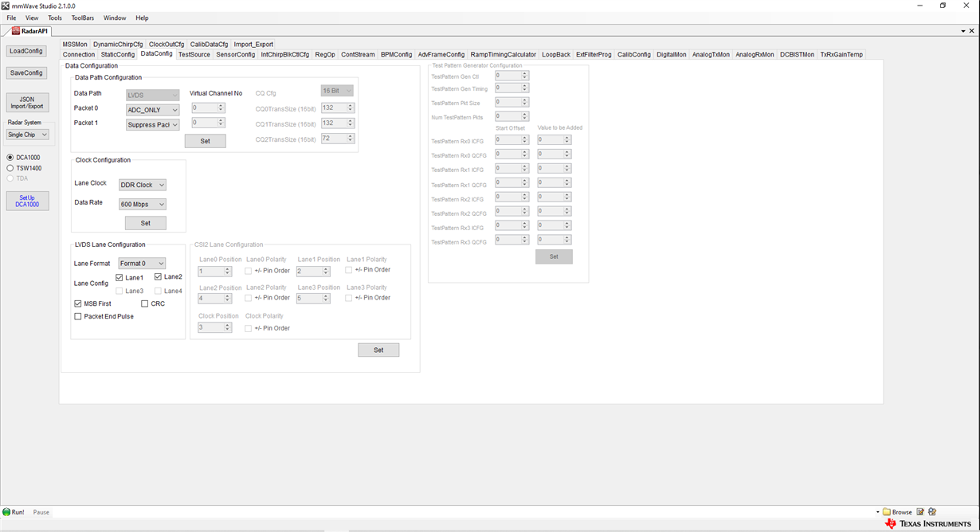Open the View menu
The width and height of the screenshot is (980, 532).
click(32, 18)
